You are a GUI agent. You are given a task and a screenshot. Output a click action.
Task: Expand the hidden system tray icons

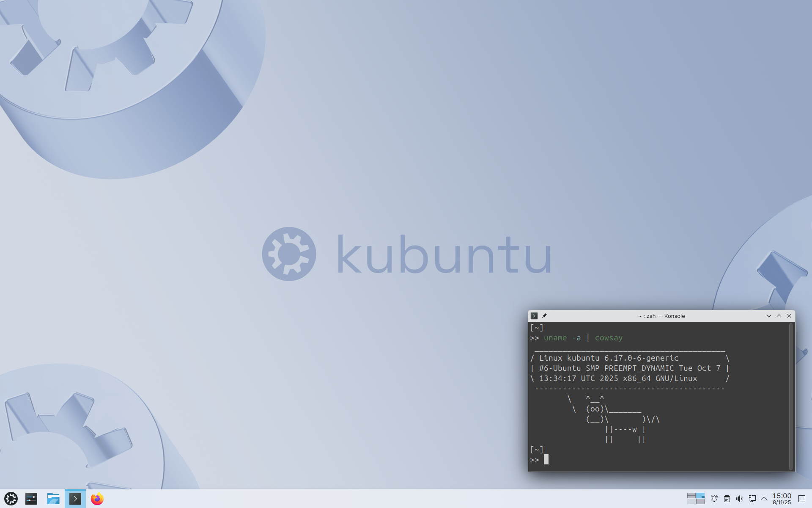[764, 499]
